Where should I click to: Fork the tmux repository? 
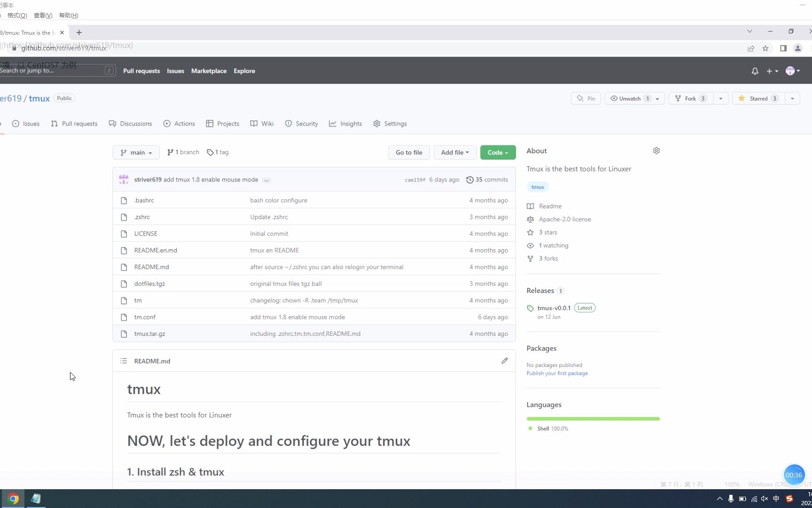691,98
